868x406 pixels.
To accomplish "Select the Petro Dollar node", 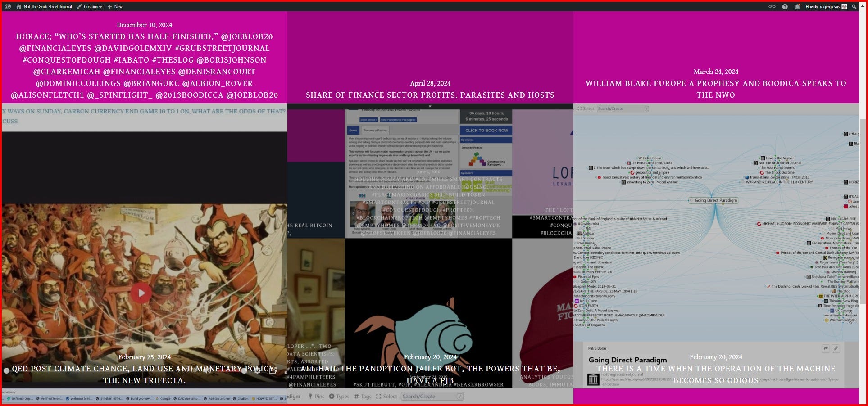I will point(650,158).
